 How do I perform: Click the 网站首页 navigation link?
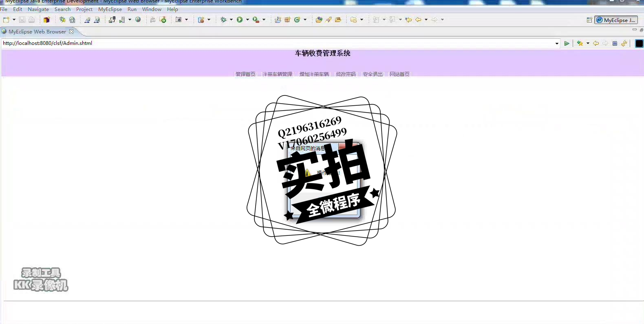(399, 74)
